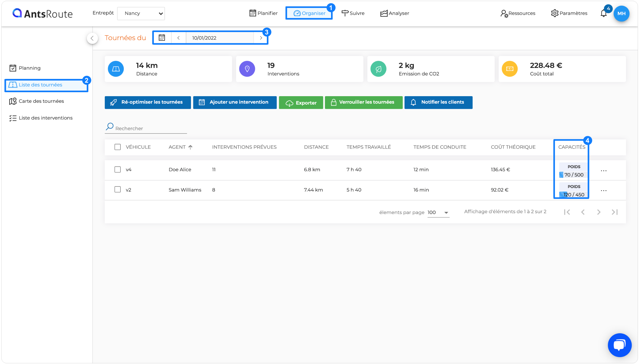This screenshot has width=639, height=364.
Task: Open the éléments par page dropdown
Action: 438,212
